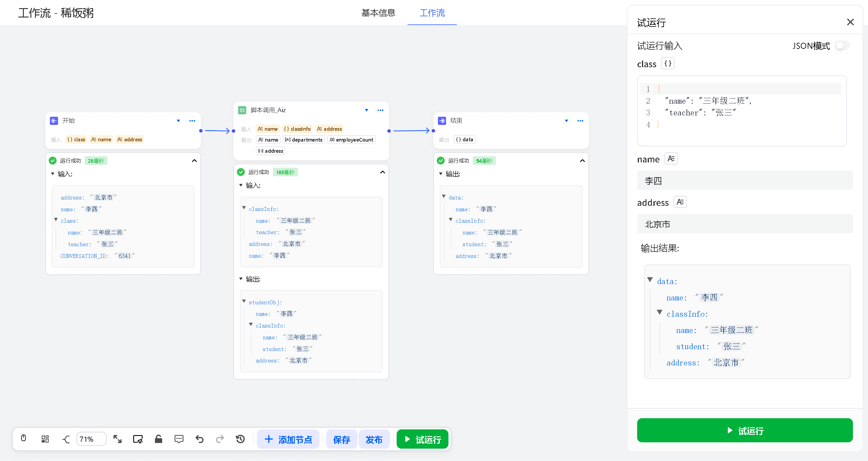Viewport: 868px width, 461px height.
Task: Click the 71% zoom level field
Action: pyautogui.click(x=91, y=439)
